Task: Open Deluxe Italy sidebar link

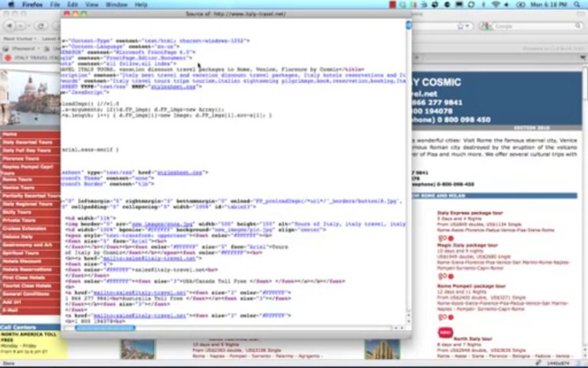Action: [18, 237]
